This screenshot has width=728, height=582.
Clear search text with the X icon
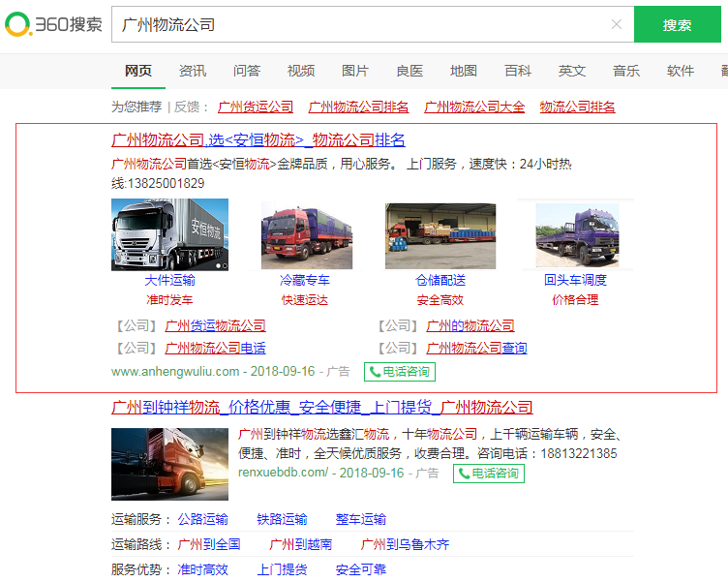(x=616, y=24)
